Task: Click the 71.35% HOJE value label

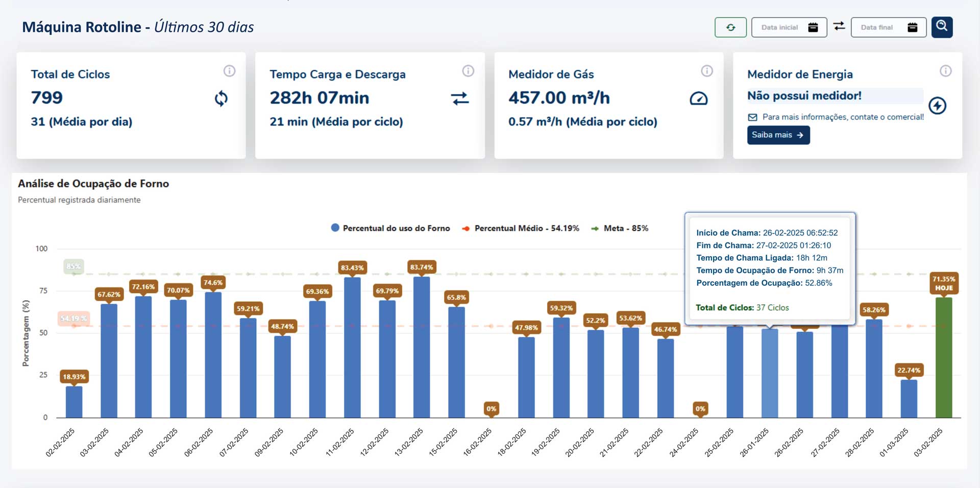Action: (944, 283)
